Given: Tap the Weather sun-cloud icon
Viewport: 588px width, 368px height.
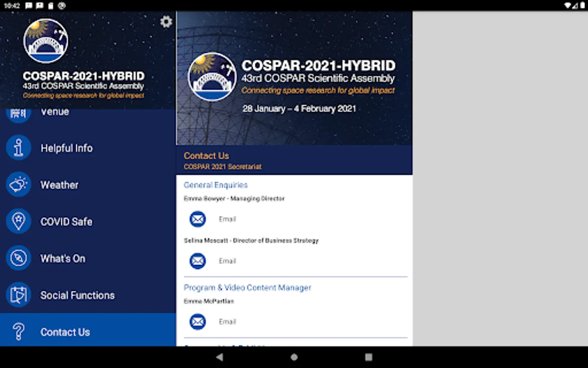Looking at the screenshot, I should click(18, 185).
